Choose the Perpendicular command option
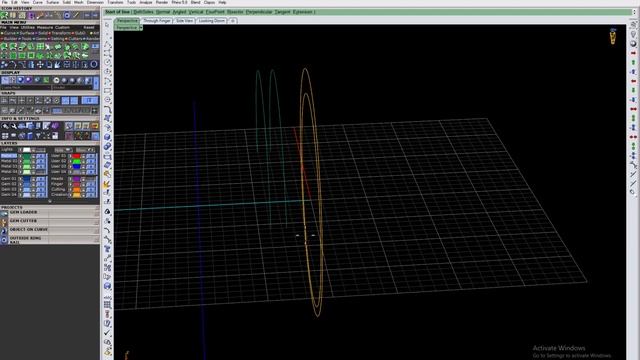This screenshot has width=640, height=360. (x=259, y=12)
